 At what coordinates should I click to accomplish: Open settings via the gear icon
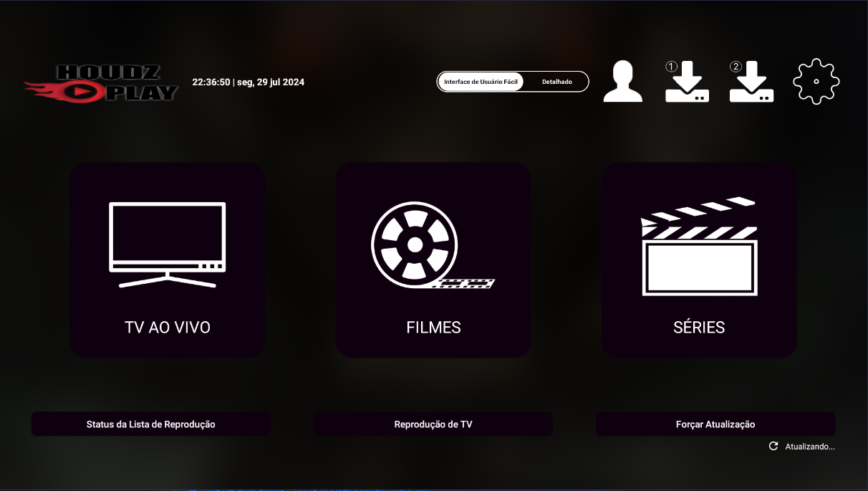point(816,82)
